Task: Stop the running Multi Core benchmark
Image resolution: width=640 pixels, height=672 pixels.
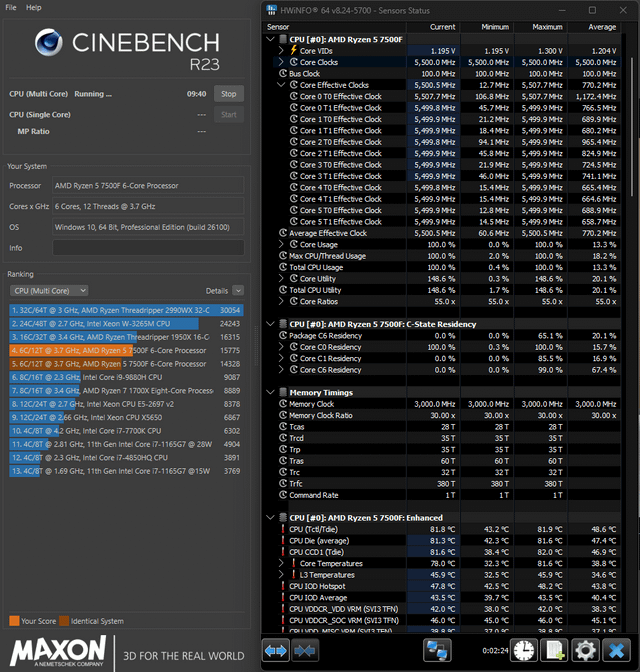Action: pyautogui.click(x=229, y=94)
